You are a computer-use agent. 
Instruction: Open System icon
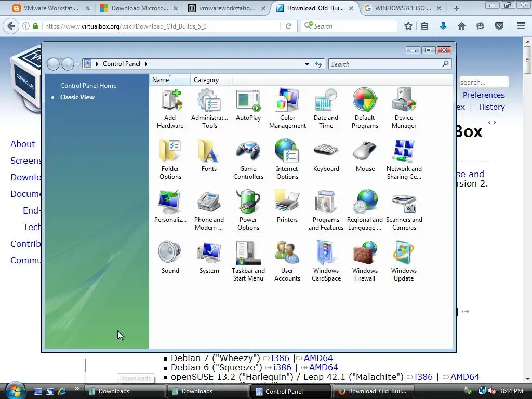click(x=209, y=258)
